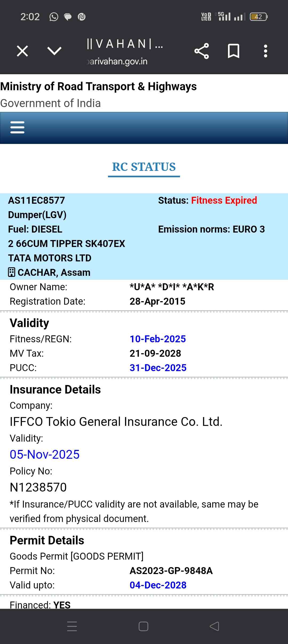Screen dimensions: 288x644
Task: Click the insurance validity 05-Nov-2025
Action: [x=45, y=454]
